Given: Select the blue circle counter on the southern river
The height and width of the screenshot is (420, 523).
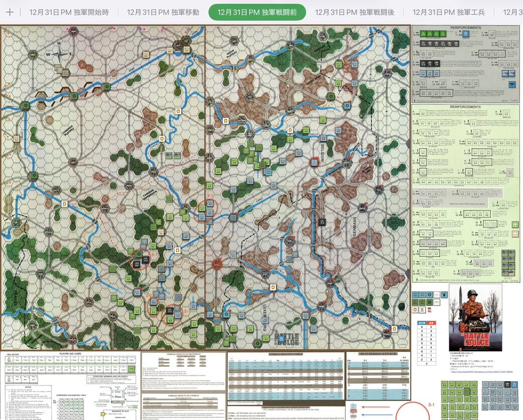Looking at the screenshot, I should point(226,314).
